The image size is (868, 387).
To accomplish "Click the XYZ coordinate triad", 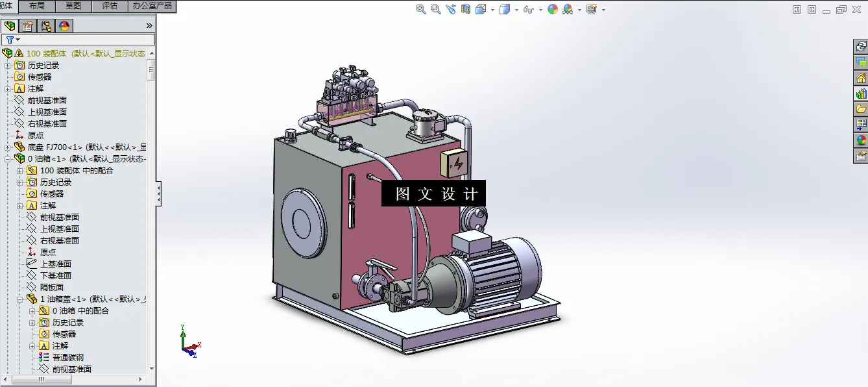I will click(190, 341).
